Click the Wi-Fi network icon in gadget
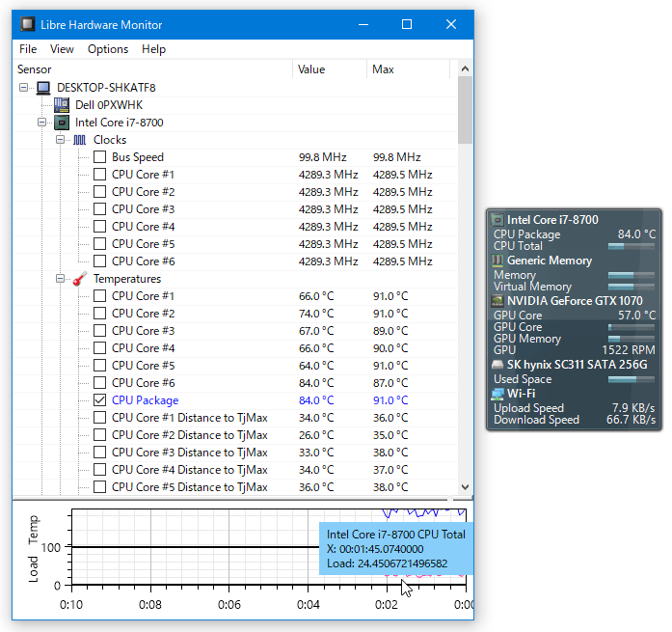This screenshot has height=632, width=672. point(497,394)
